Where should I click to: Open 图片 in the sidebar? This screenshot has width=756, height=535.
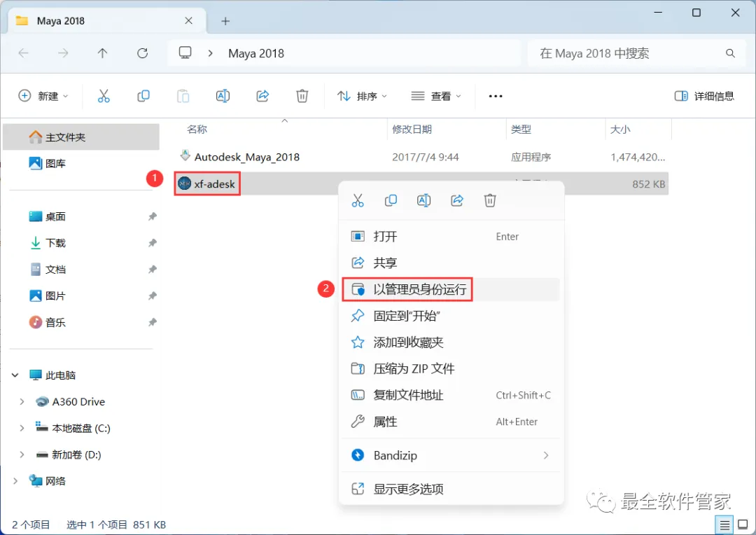tap(81, 296)
